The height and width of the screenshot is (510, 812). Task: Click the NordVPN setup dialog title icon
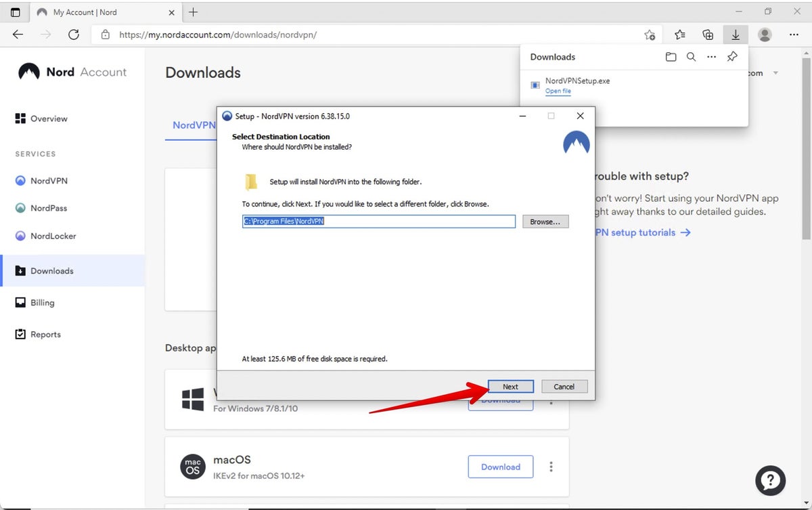click(227, 116)
